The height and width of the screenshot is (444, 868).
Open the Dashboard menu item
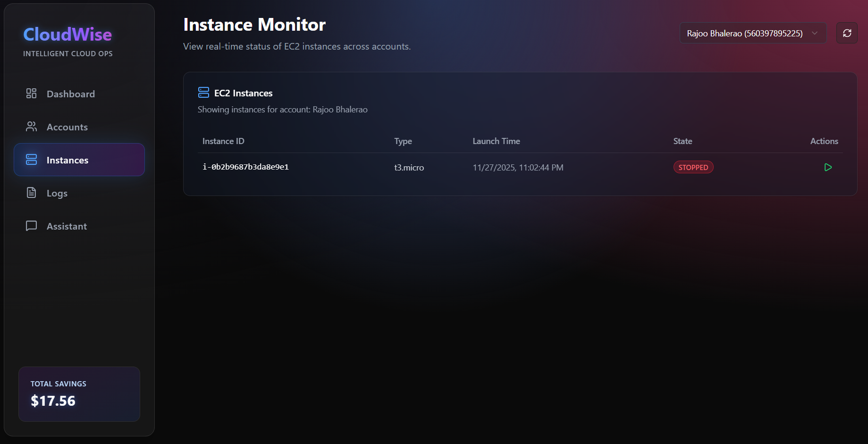pyautogui.click(x=79, y=94)
